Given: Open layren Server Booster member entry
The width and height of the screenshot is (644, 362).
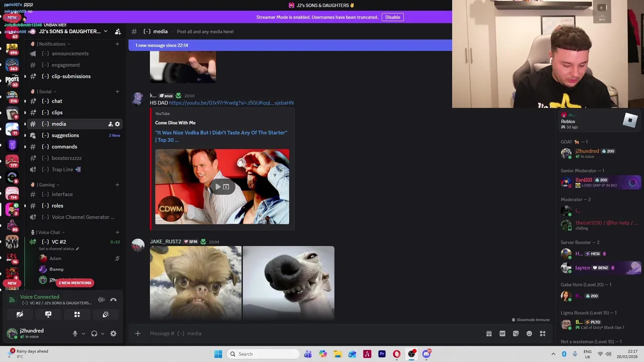Looking at the screenshot, I should tap(600, 267).
